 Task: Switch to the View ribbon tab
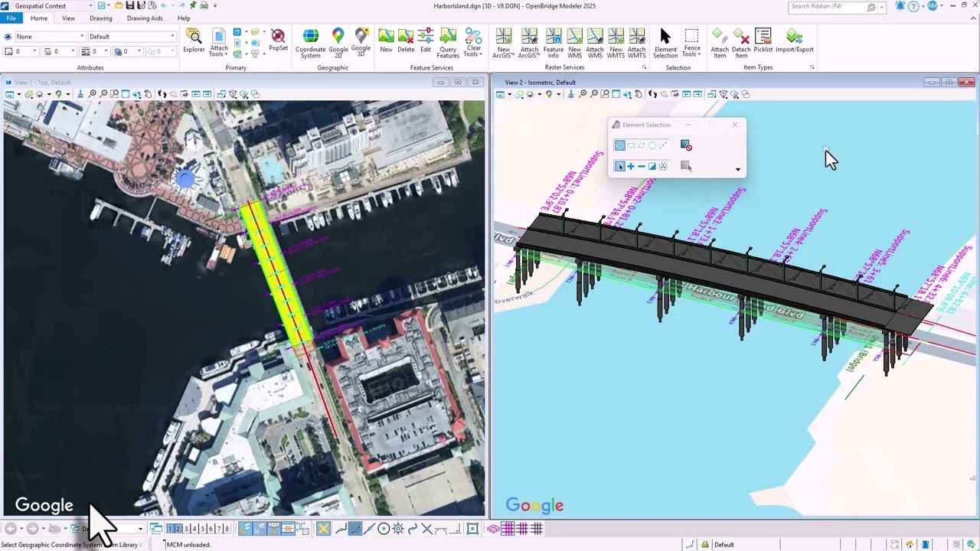[68, 18]
